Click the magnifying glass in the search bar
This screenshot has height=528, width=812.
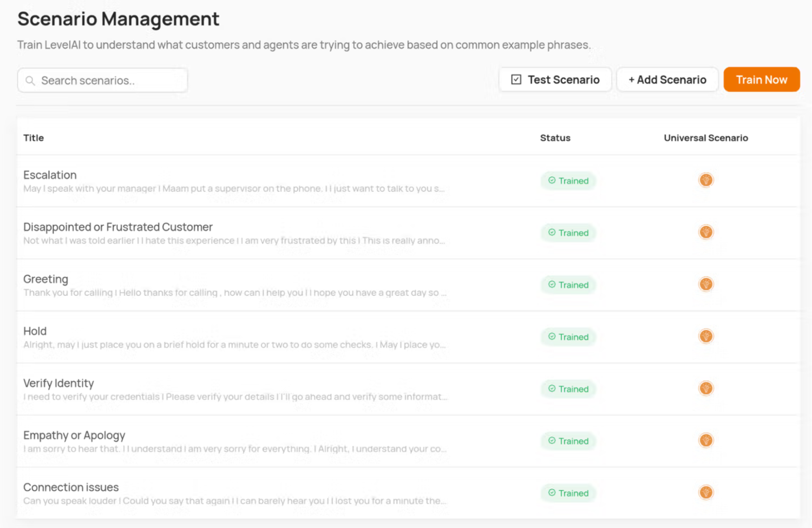[31, 80]
